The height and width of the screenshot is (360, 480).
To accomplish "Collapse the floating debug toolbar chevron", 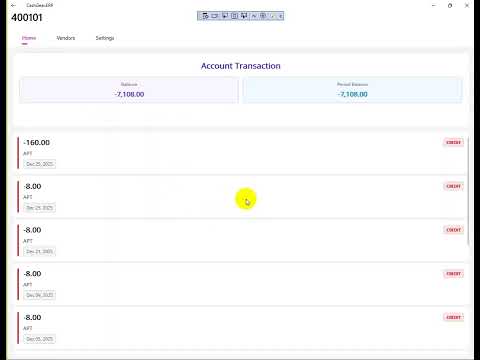I will pyautogui.click(x=281, y=16).
